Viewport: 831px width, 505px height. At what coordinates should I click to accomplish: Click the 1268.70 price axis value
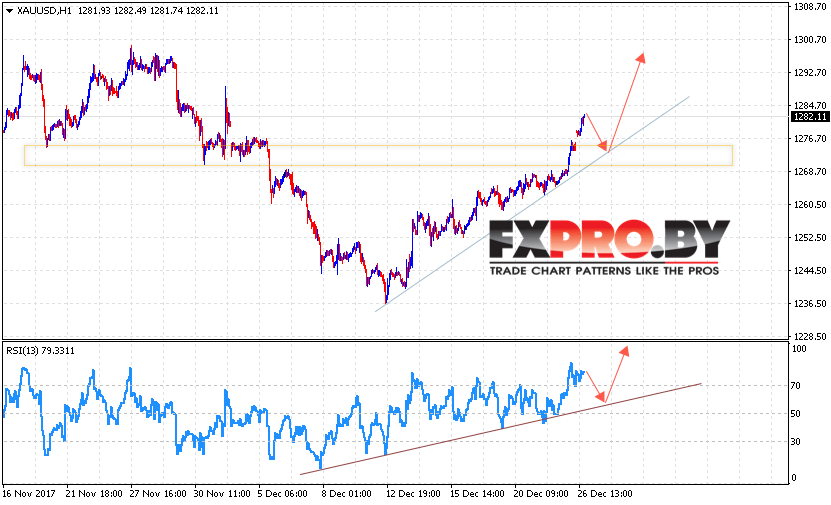pyautogui.click(x=810, y=172)
